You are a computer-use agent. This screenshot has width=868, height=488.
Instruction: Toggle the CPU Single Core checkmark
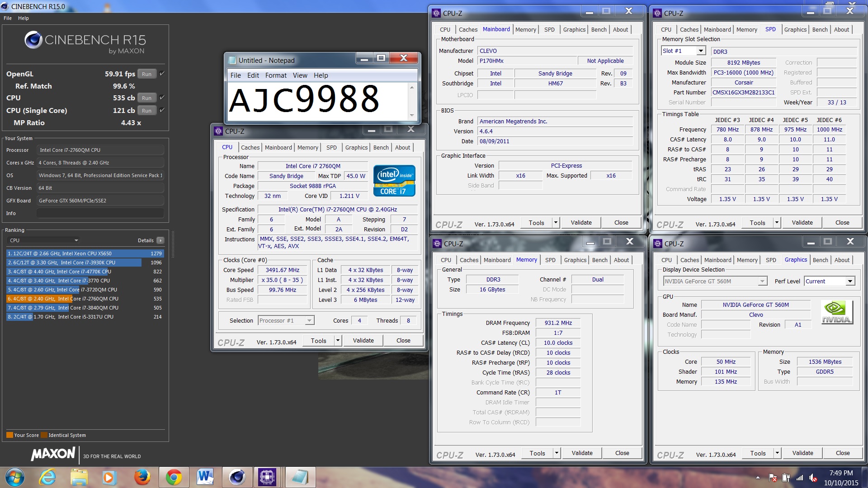click(162, 110)
